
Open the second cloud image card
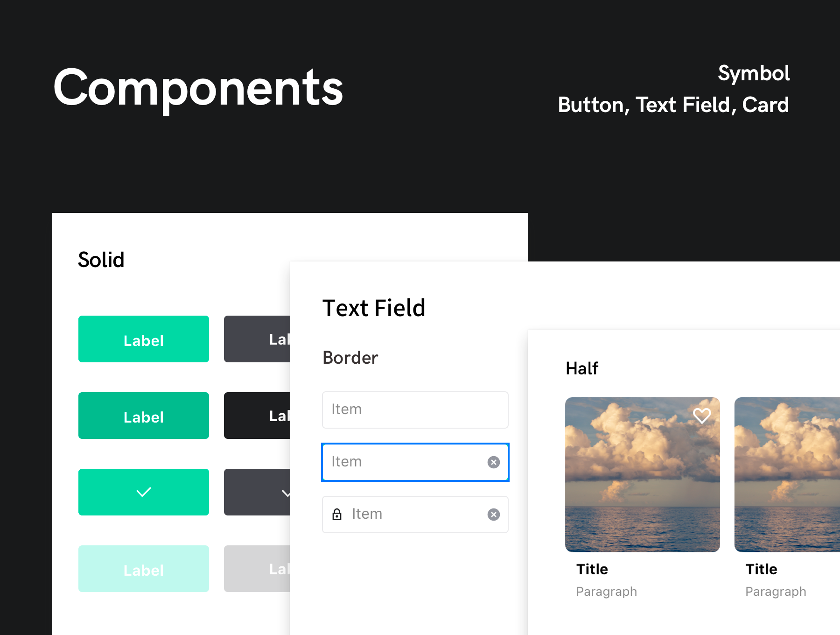click(787, 474)
